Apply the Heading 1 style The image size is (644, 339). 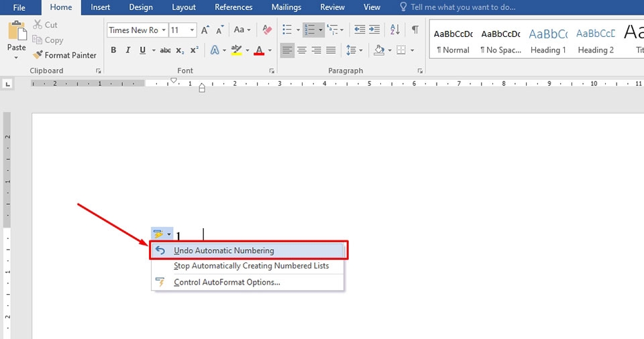548,41
